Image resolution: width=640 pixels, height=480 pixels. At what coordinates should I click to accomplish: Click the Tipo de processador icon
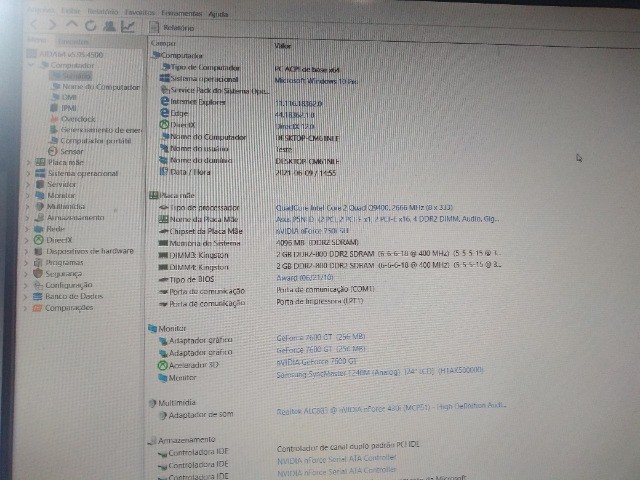click(163, 208)
